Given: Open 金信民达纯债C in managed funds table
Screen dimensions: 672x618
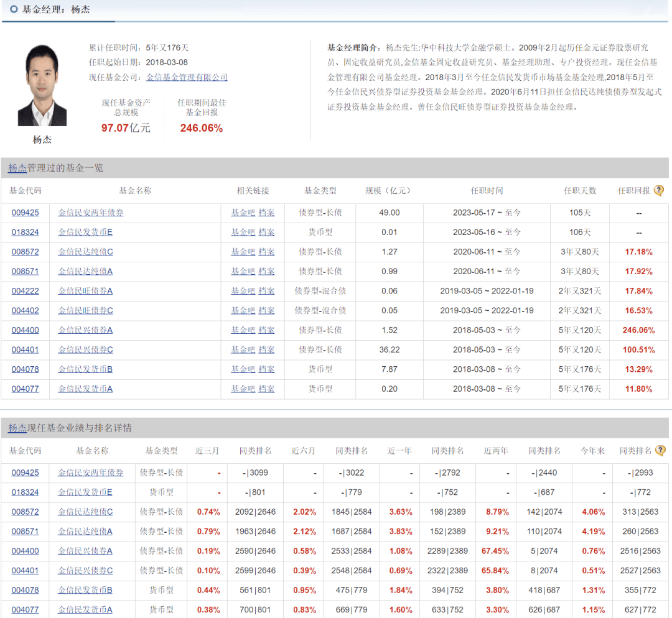Looking at the screenshot, I should coord(86,252).
